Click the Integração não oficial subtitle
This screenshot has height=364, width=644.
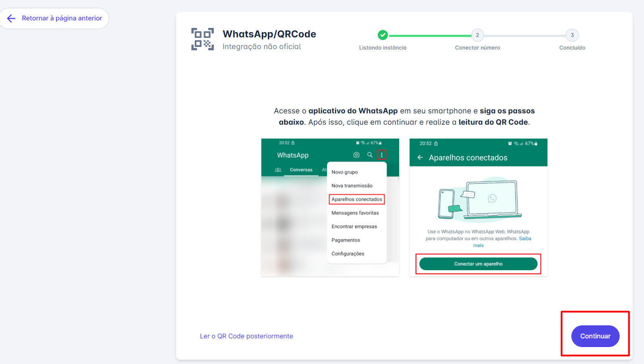[x=262, y=46]
